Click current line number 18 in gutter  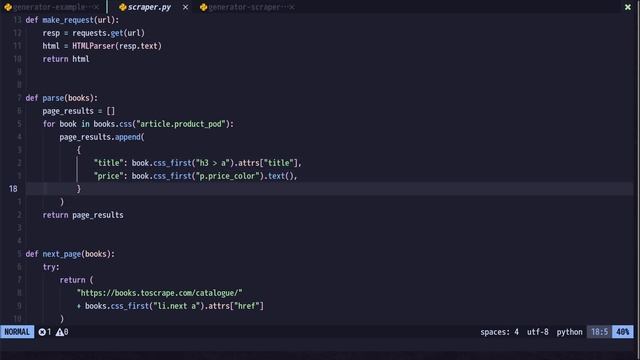(13, 189)
